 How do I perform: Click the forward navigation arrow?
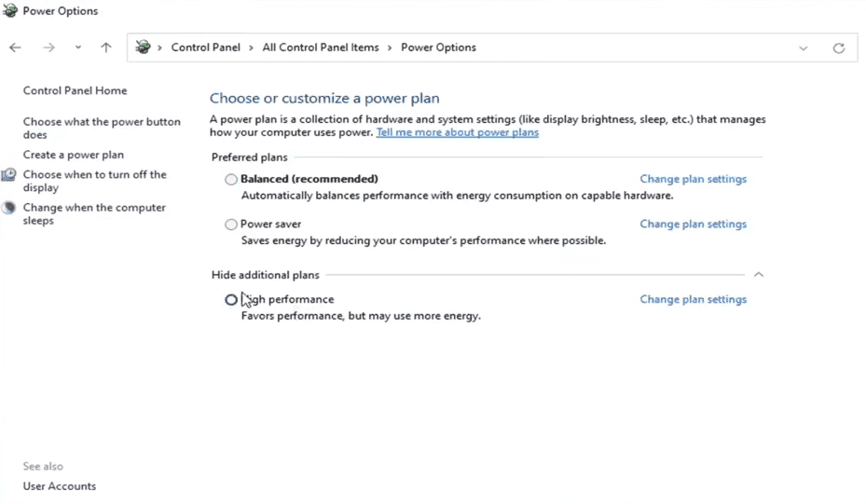tap(49, 48)
